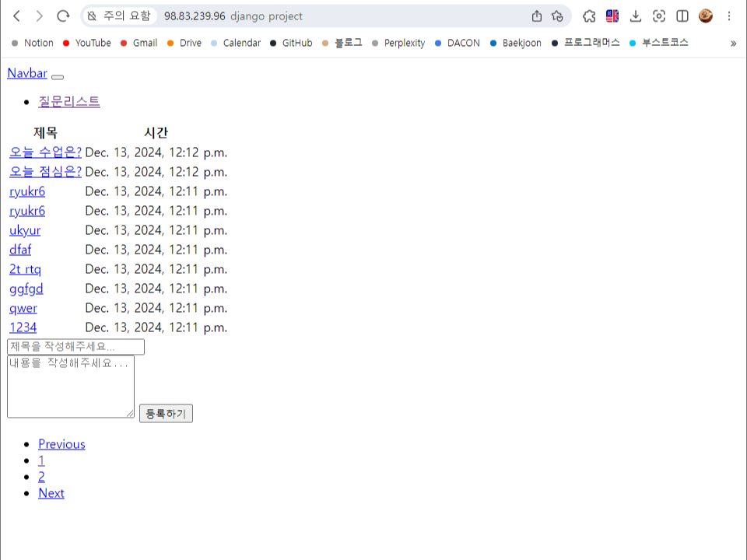Open the browser extensions puzzle icon
Screen dimensions: 747x560
click(589, 16)
